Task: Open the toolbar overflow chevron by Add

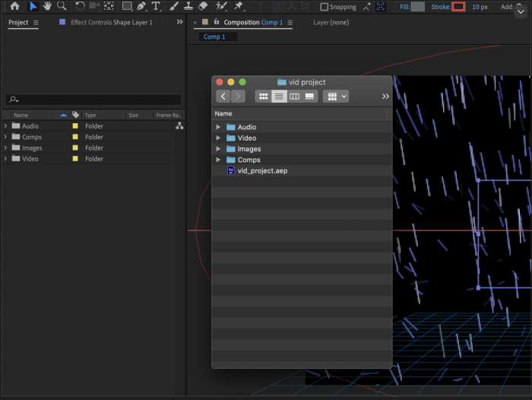Action: [521, 12]
